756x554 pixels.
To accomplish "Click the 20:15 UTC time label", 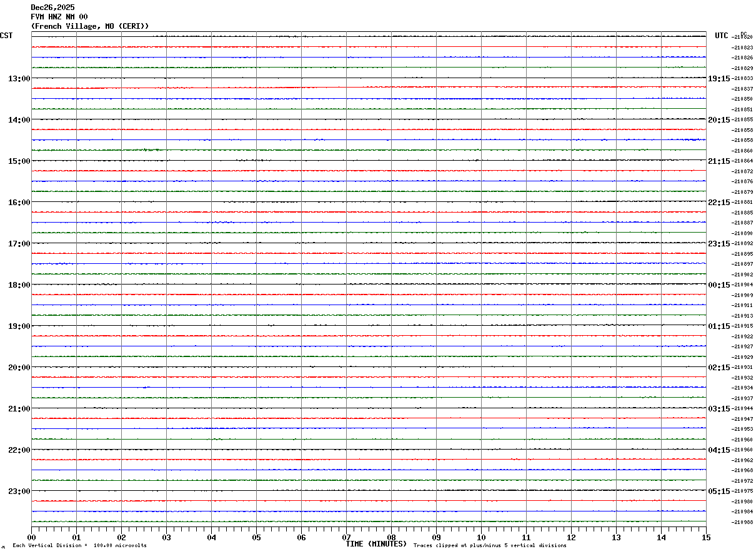I will [x=719, y=120].
